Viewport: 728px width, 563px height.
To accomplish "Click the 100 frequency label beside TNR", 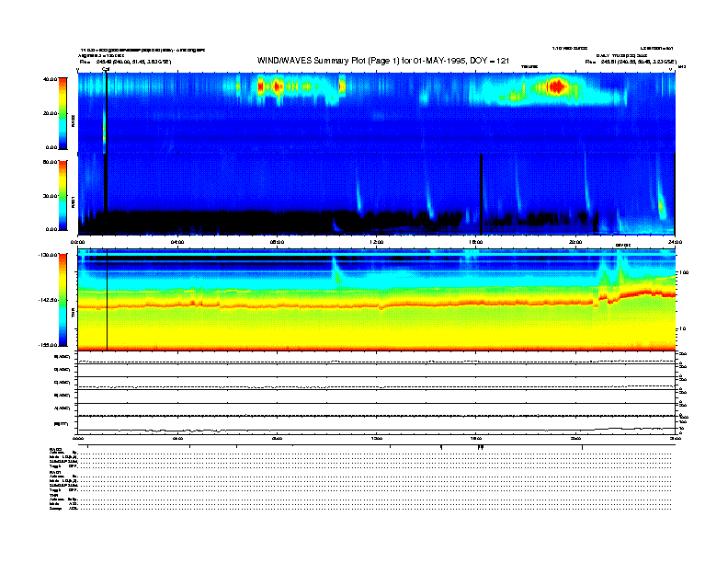I will coord(684,272).
